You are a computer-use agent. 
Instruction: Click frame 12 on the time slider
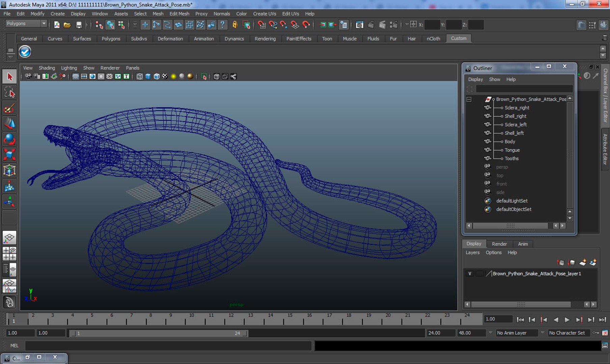click(231, 318)
